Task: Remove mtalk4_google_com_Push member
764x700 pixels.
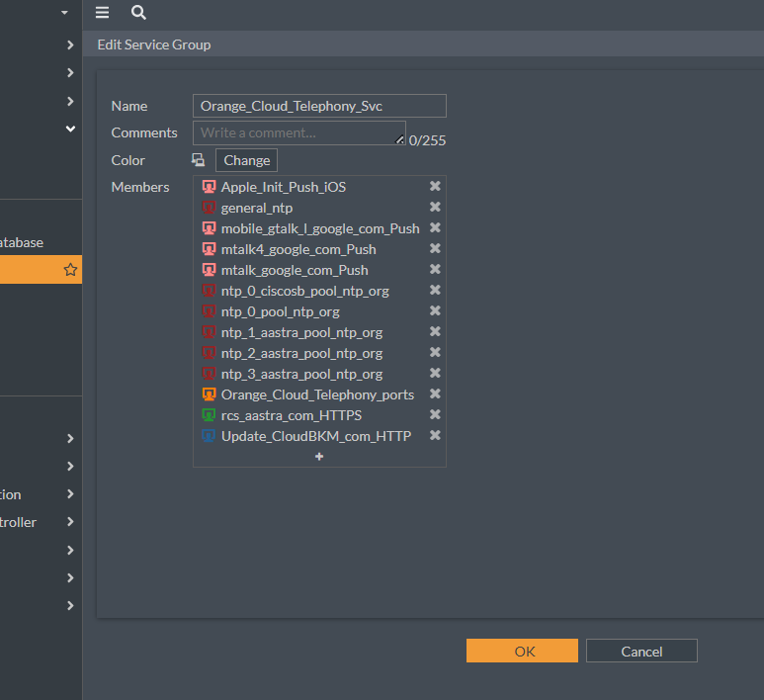Action: tap(435, 248)
